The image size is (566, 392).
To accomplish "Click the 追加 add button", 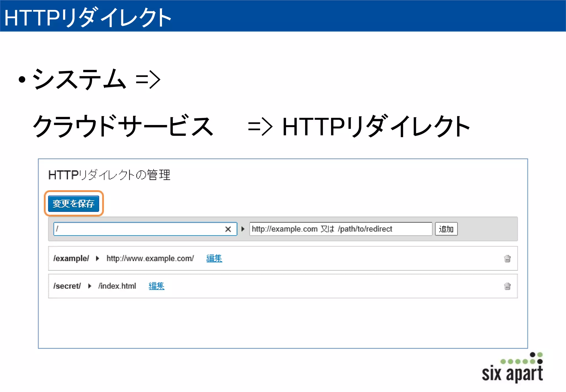I will pos(446,229).
